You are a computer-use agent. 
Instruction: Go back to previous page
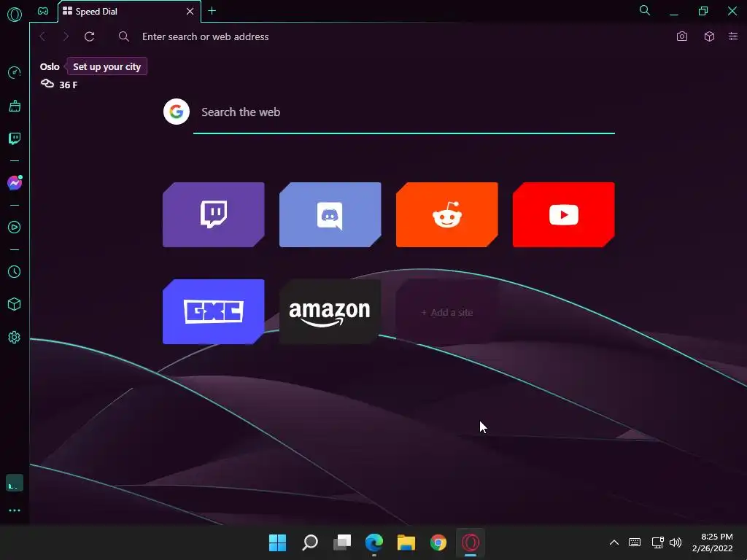click(x=42, y=36)
